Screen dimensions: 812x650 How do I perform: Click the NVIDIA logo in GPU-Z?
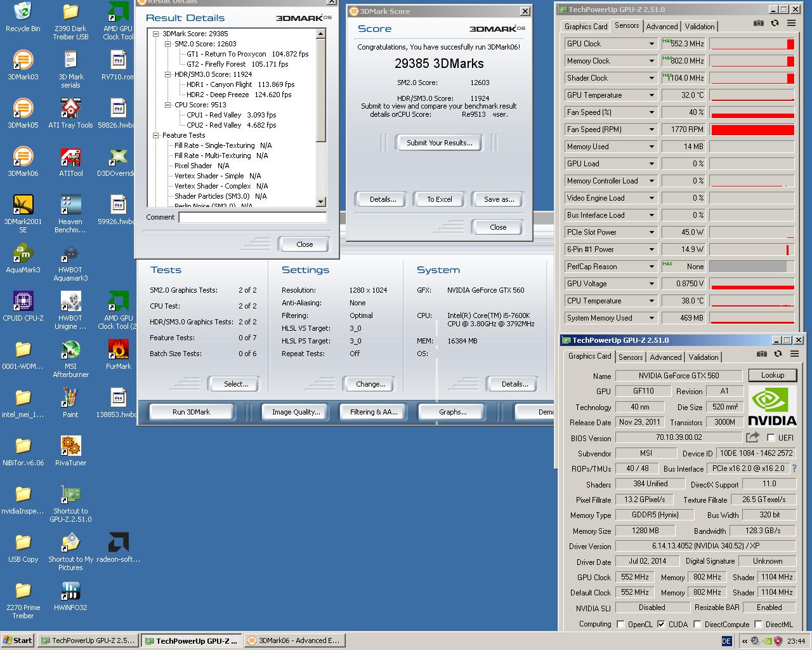click(772, 406)
